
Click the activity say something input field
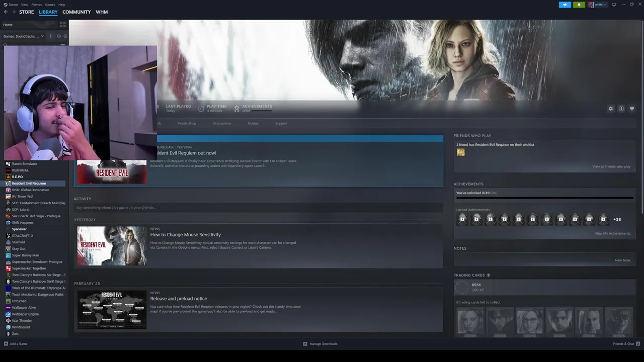tap(259, 208)
